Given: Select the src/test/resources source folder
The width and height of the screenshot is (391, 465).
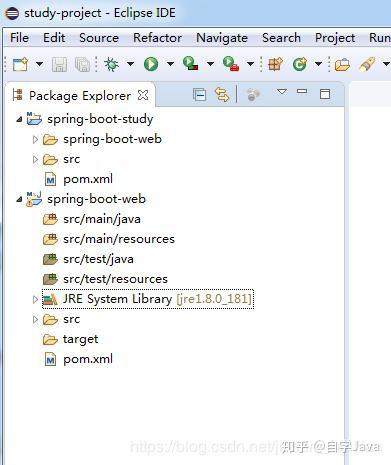Looking at the screenshot, I should pyautogui.click(x=115, y=279).
